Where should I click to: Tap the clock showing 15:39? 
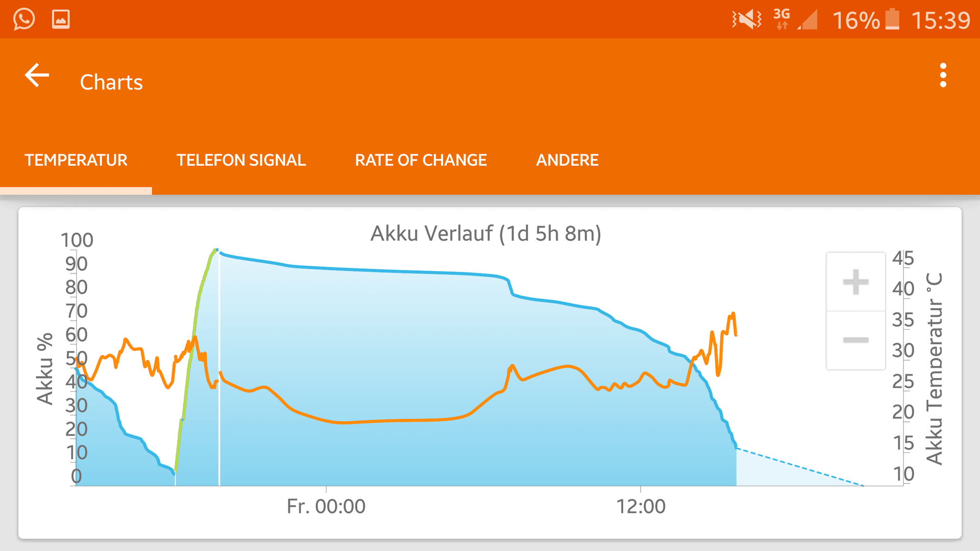(941, 20)
